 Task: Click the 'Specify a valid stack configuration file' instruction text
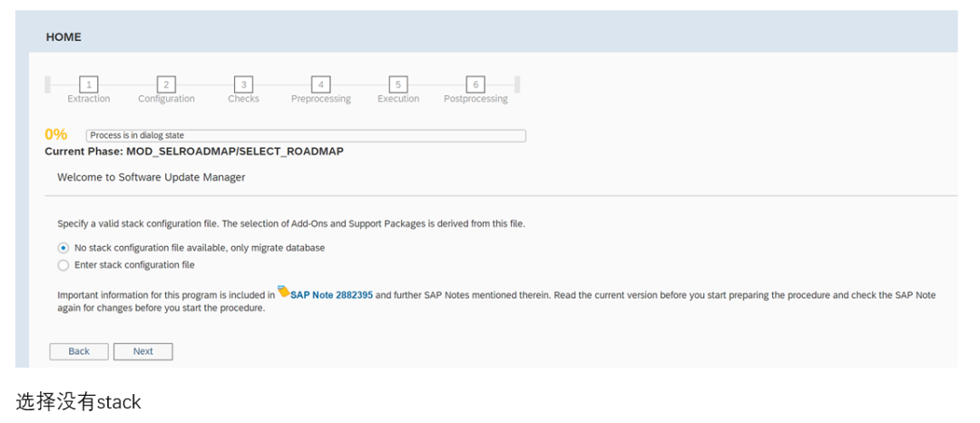291,223
